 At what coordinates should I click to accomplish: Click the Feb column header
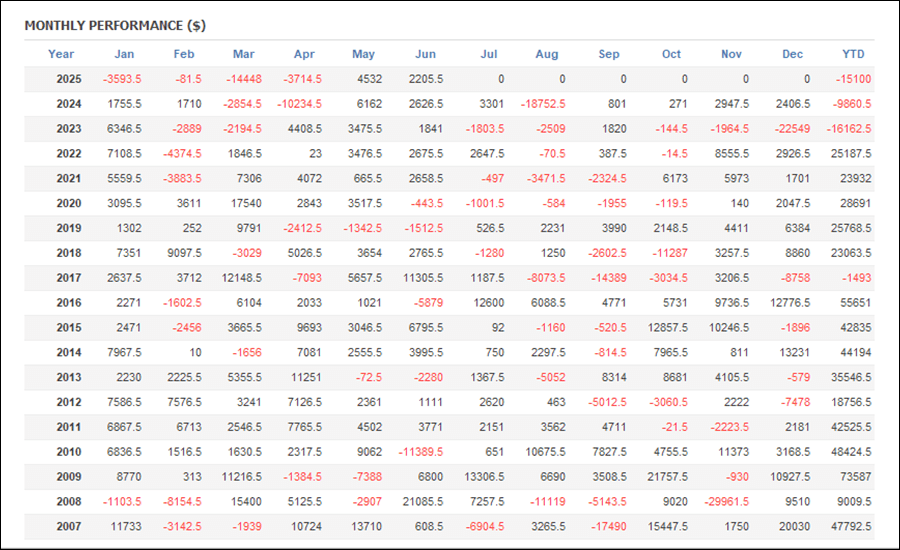(184, 54)
